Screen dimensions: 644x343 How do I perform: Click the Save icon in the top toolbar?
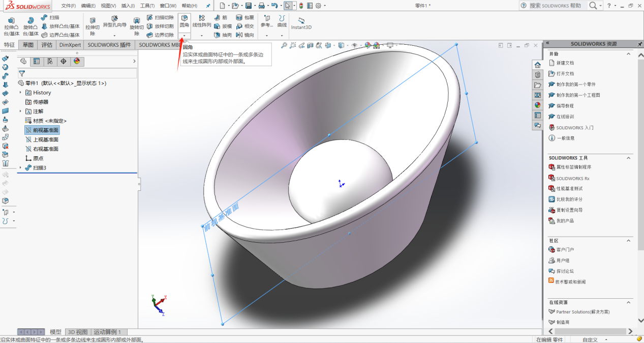(248, 6)
